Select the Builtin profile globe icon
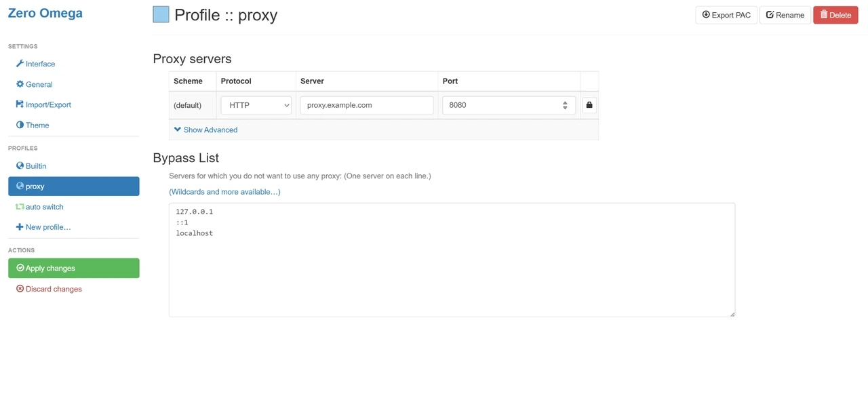The height and width of the screenshot is (394, 868). pyautogui.click(x=20, y=165)
